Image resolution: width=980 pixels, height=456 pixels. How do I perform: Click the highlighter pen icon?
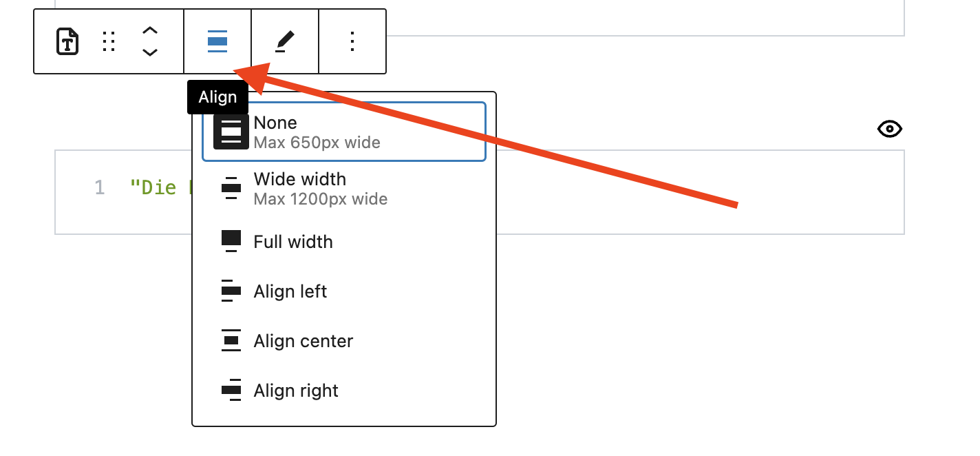(285, 41)
